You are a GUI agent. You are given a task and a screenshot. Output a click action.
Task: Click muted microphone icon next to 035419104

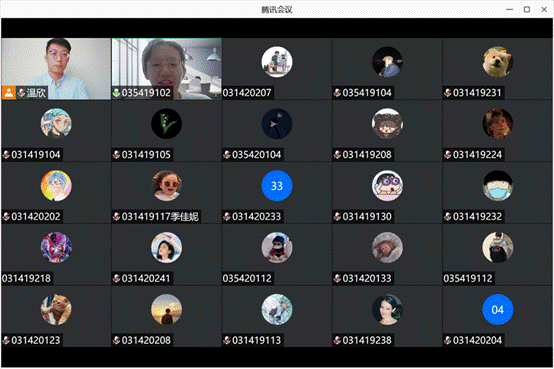pos(337,93)
